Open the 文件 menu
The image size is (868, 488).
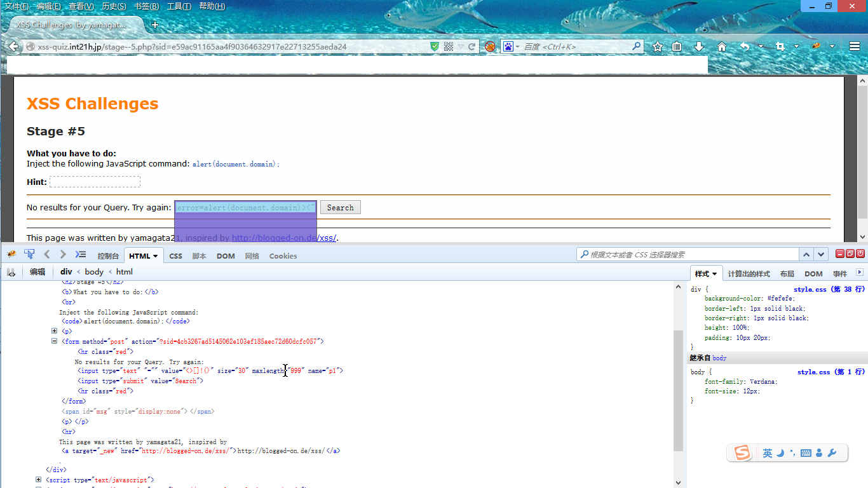(x=17, y=6)
